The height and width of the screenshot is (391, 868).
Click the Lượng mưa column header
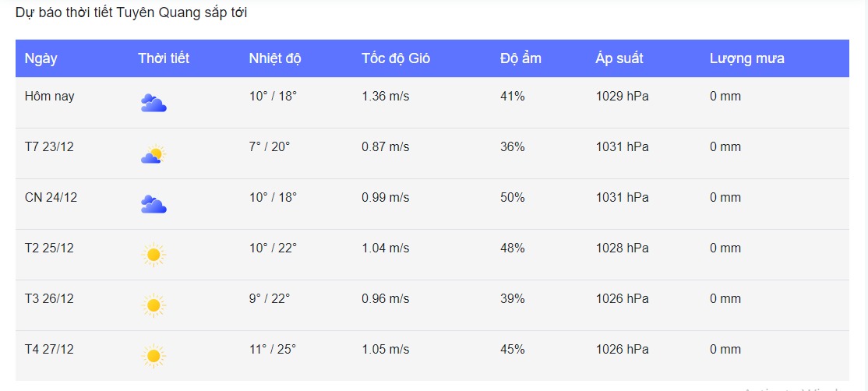click(746, 58)
